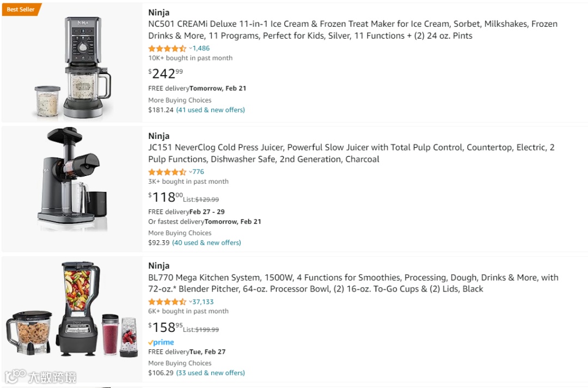The height and width of the screenshot is (388, 588).
Task: Click the Best Seller badge
Action: (21, 9)
